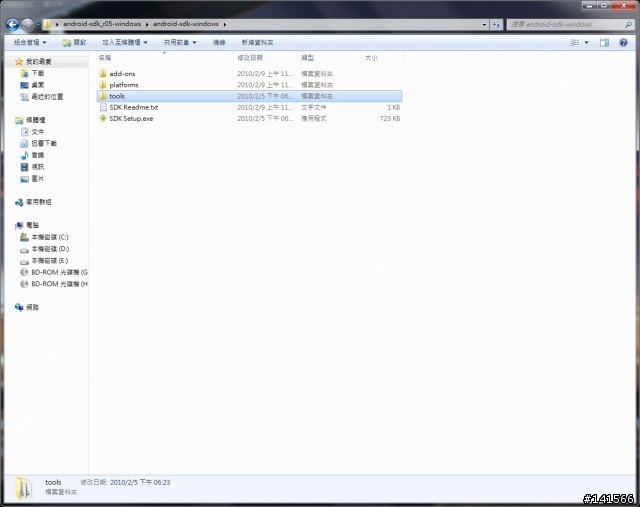Refresh the folder using address bar refresh icon
The image size is (640, 507).
click(x=496, y=24)
